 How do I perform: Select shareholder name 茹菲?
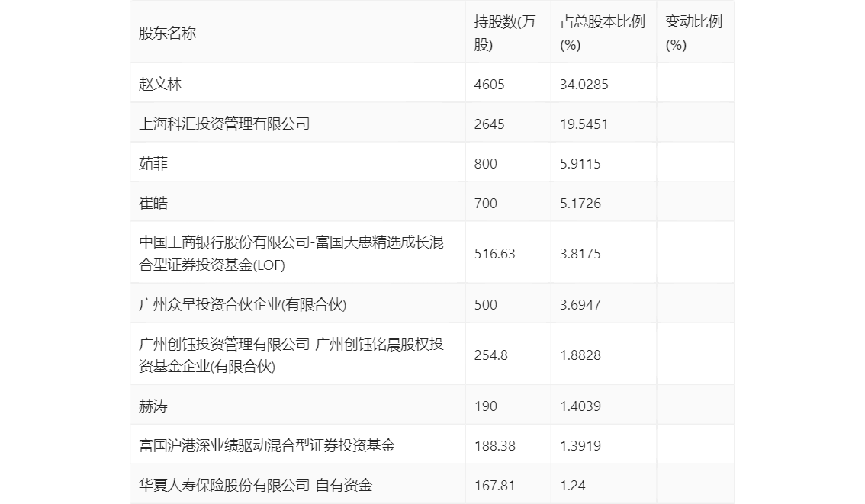(153, 164)
